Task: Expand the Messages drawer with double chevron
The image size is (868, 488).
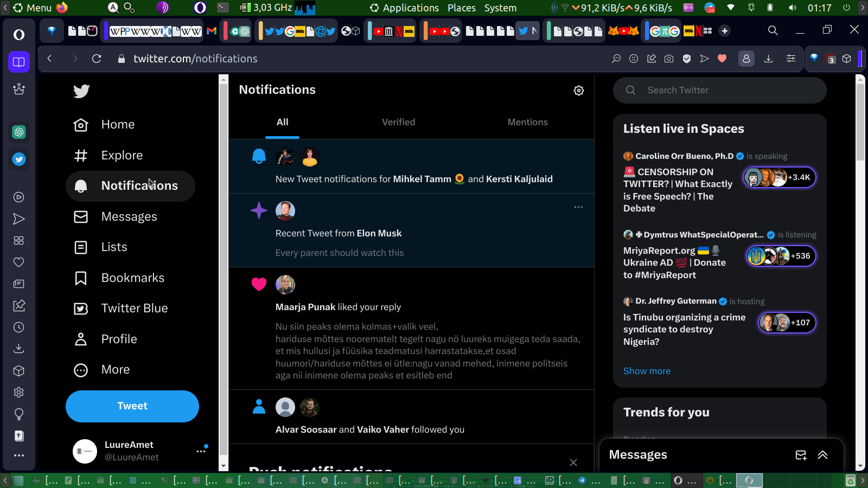Action: click(x=822, y=455)
